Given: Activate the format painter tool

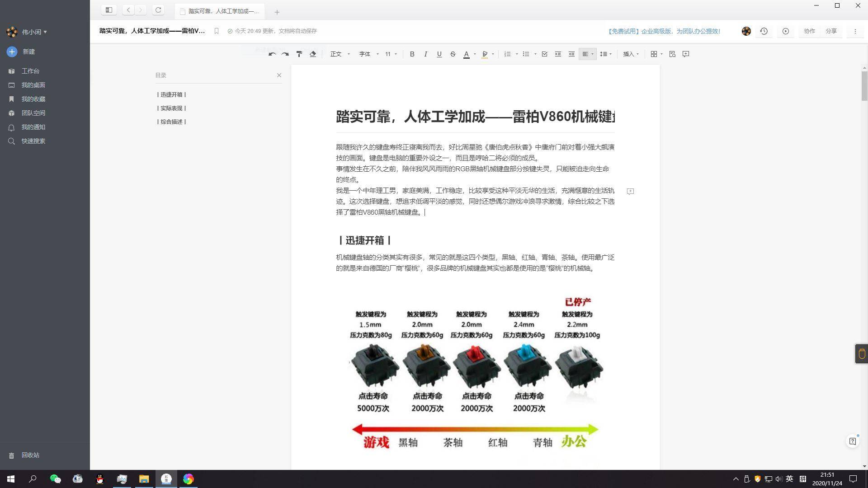Looking at the screenshot, I should 299,54.
